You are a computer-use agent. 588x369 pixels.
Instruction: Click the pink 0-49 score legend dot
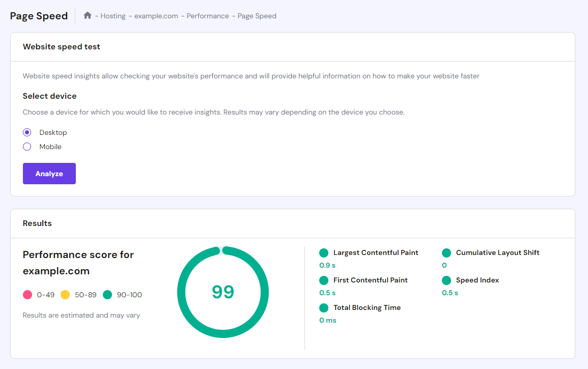[26, 295]
